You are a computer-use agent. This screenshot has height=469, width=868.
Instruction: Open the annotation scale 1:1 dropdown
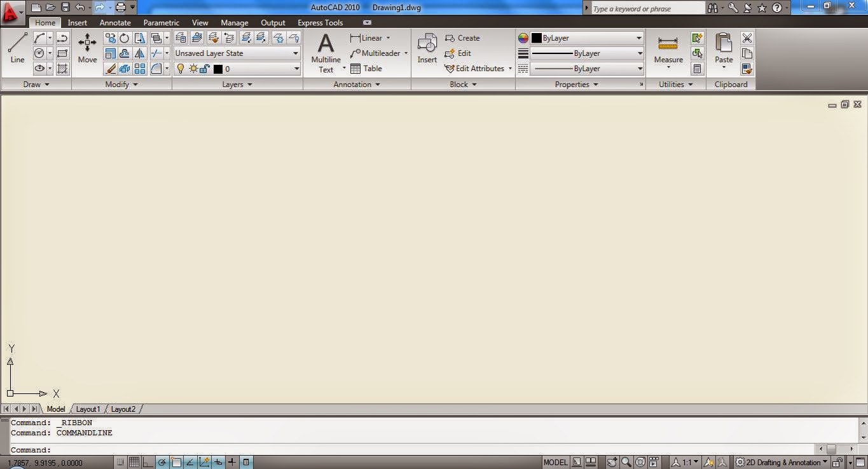click(x=686, y=463)
